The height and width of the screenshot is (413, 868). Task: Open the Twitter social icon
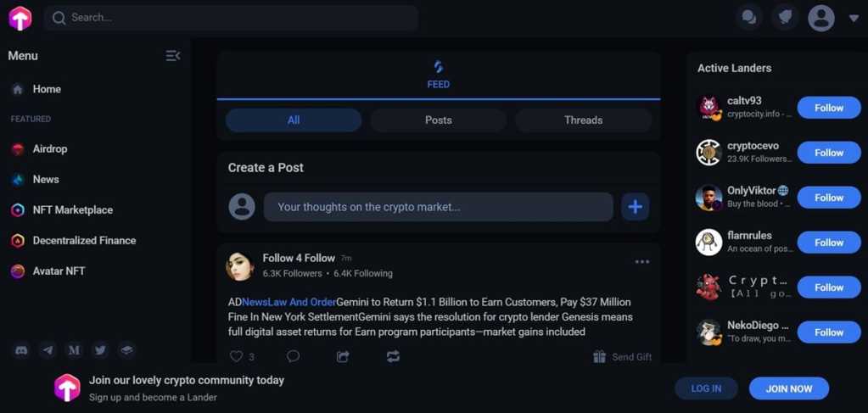point(100,350)
